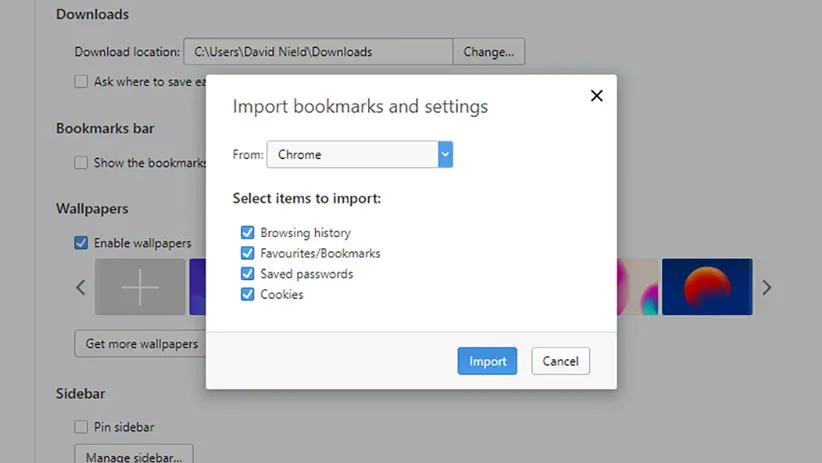Click Change download location button
This screenshot has width=822, height=463.
(x=488, y=52)
